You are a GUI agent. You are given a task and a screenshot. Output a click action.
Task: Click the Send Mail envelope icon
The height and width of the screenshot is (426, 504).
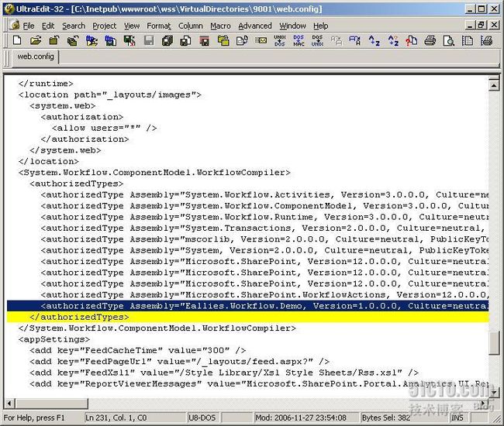pyautogui.click(x=261, y=41)
